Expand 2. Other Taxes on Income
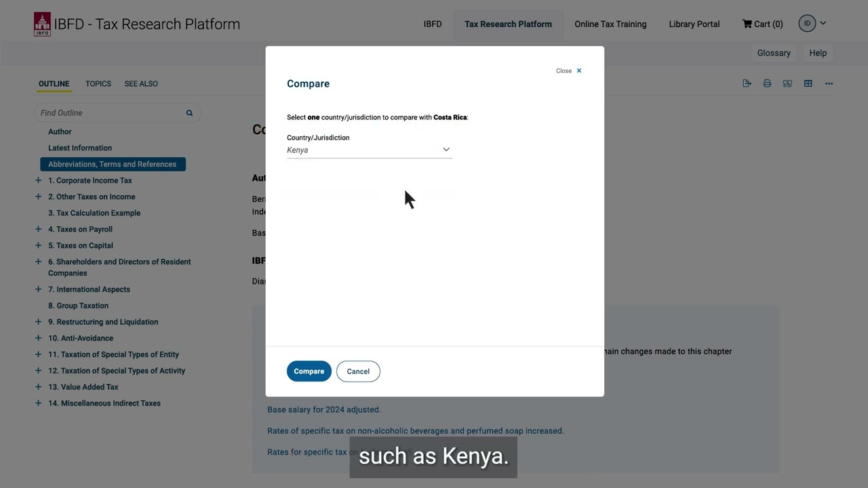 [38, 197]
